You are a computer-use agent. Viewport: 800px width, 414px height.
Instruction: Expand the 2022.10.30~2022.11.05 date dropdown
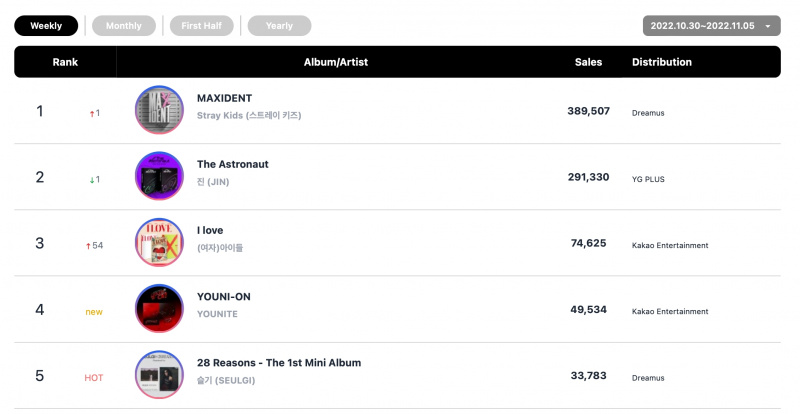tap(711, 26)
